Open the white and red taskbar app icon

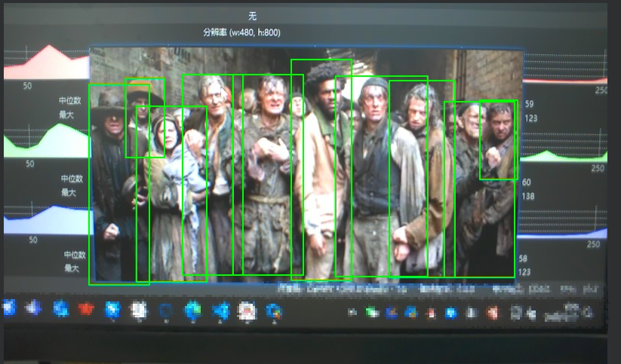(x=247, y=310)
